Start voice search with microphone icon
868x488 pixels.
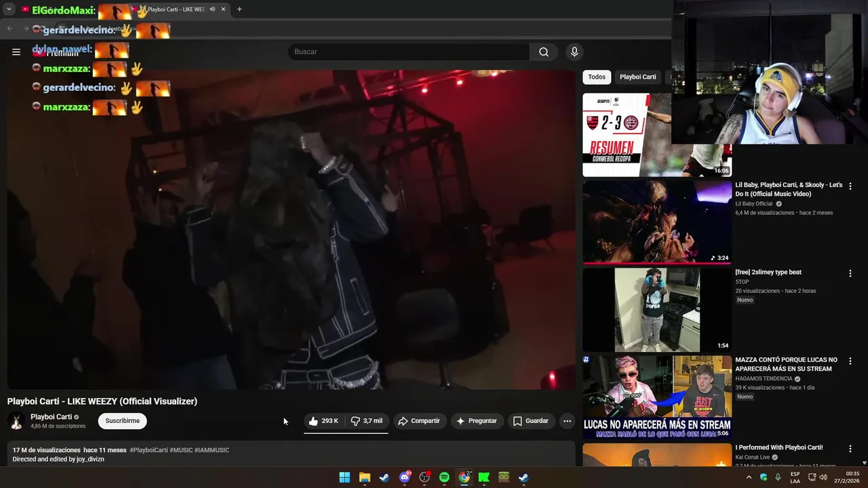pyautogui.click(x=574, y=52)
